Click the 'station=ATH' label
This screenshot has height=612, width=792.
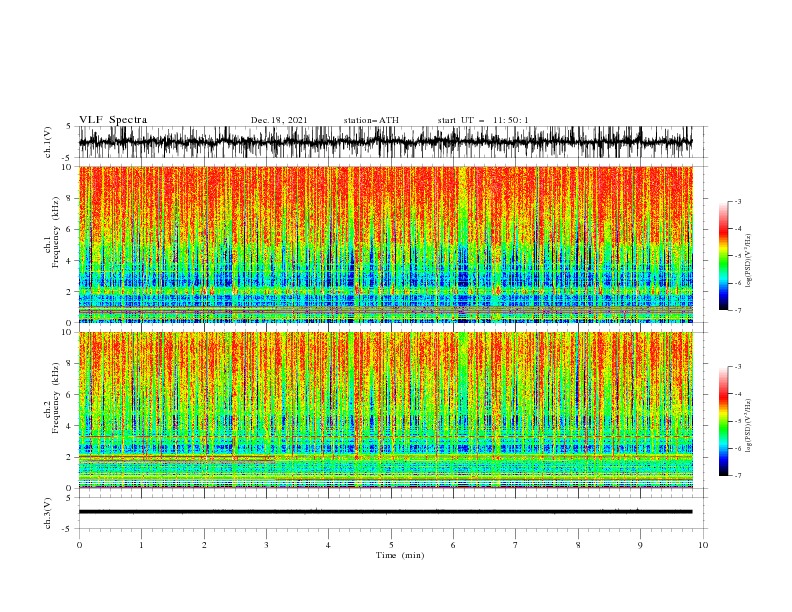click(x=371, y=120)
